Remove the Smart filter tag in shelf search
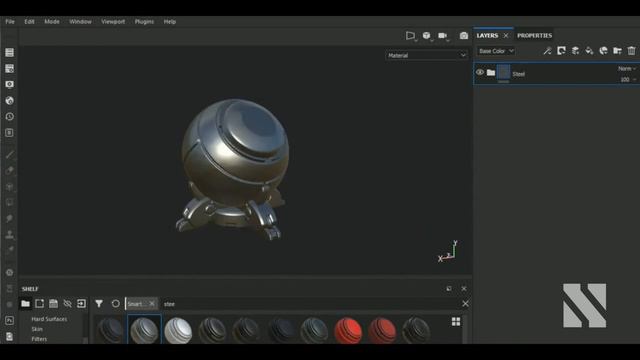Screen dimensions: 640x360 (152, 303)
